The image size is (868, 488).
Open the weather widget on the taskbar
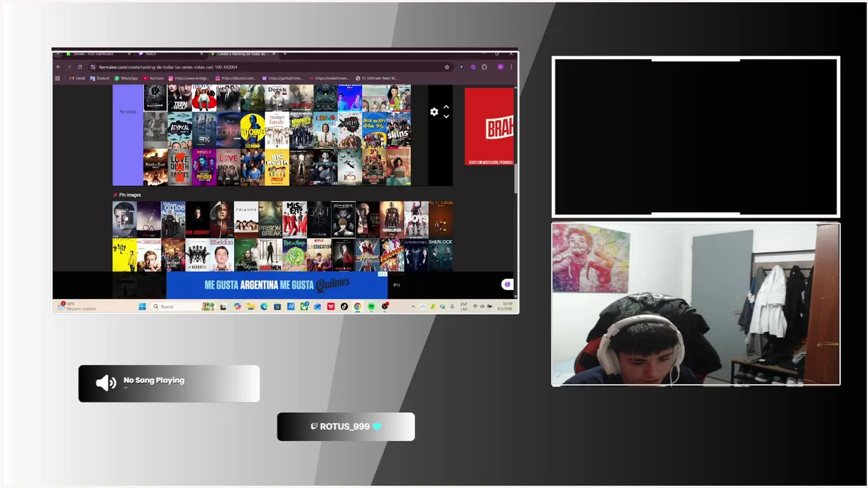pos(77,306)
